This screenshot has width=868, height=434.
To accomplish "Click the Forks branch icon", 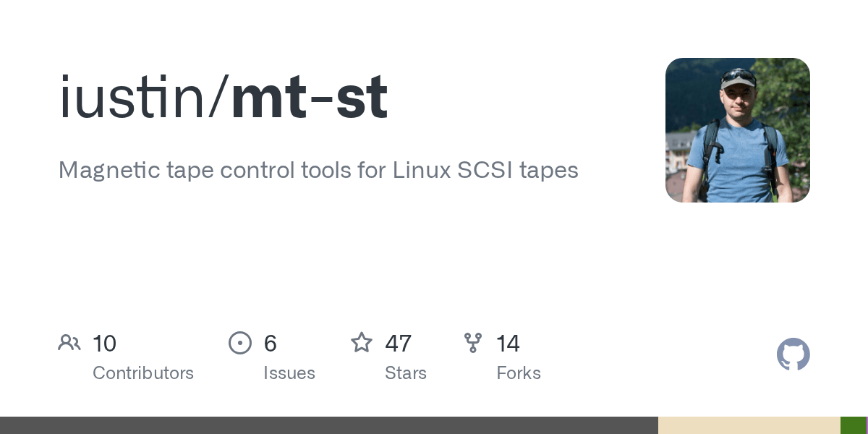I will pos(473,343).
